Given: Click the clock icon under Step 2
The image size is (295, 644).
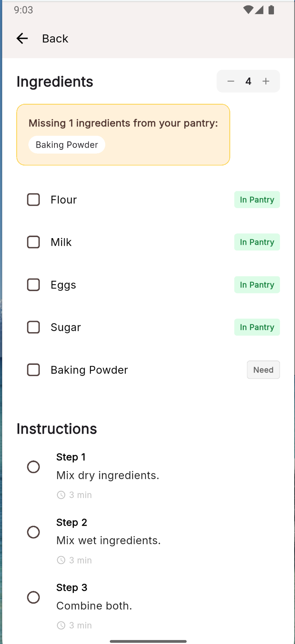Looking at the screenshot, I should point(61,560).
